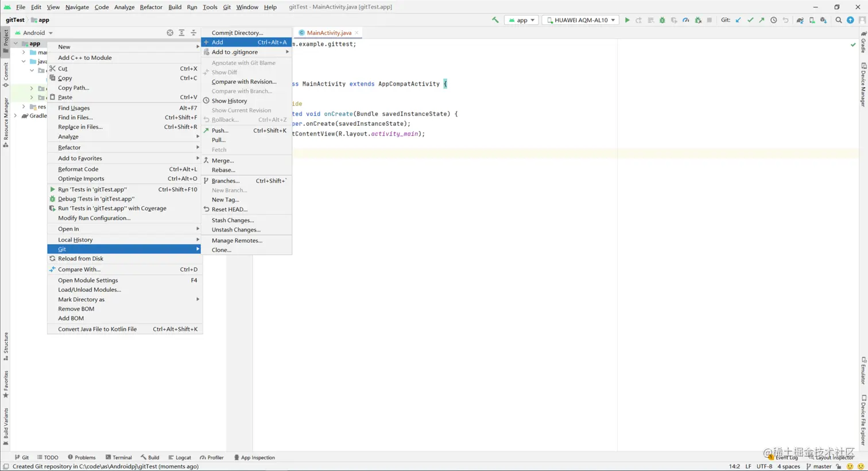868x471 pixels.
Task: Open the app run configuration dropdown
Action: [x=521, y=20]
